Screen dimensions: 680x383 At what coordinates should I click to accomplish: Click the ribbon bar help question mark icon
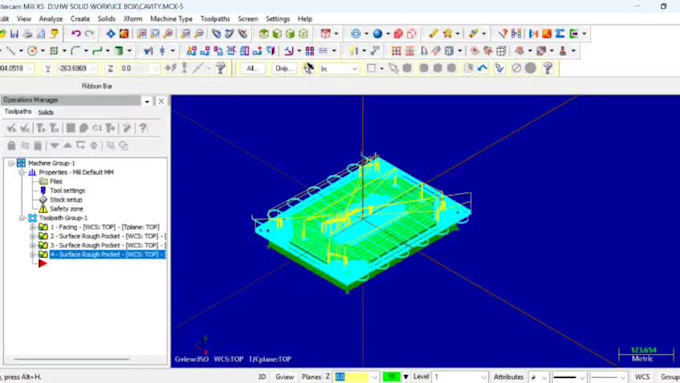pos(221,68)
